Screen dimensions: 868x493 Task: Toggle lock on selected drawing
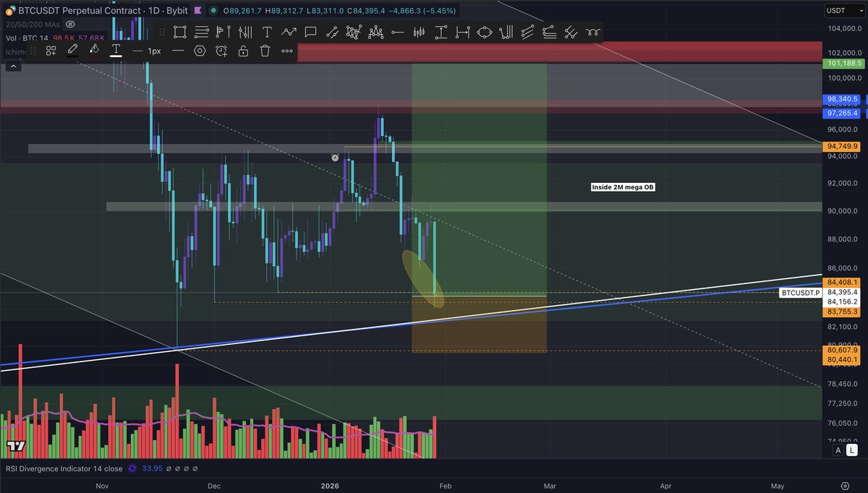[x=243, y=51]
